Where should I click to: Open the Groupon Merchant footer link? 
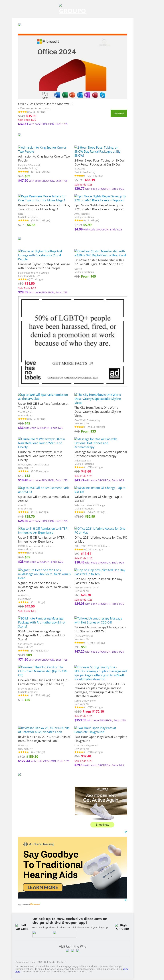(25, 962)
